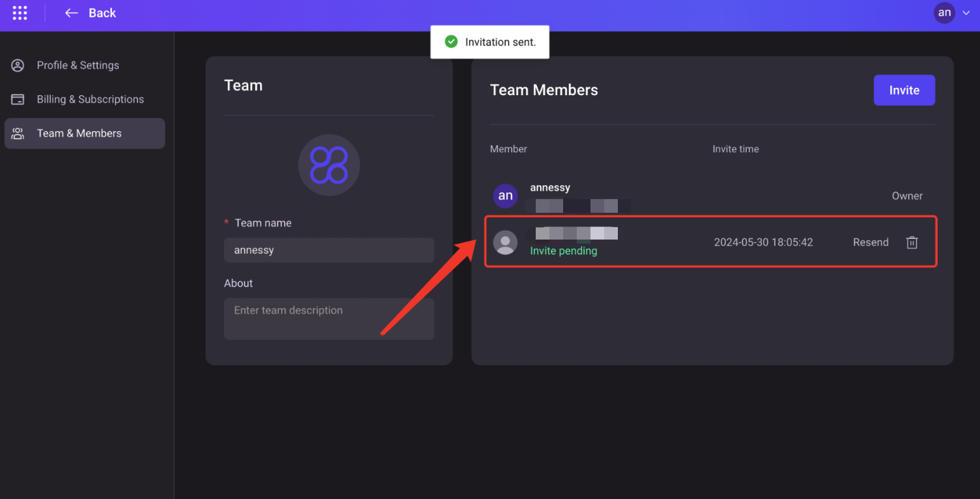The image size is (980, 499).
Task: Open Profile & Settings section
Action: pyautogui.click(x=85, y=65)
